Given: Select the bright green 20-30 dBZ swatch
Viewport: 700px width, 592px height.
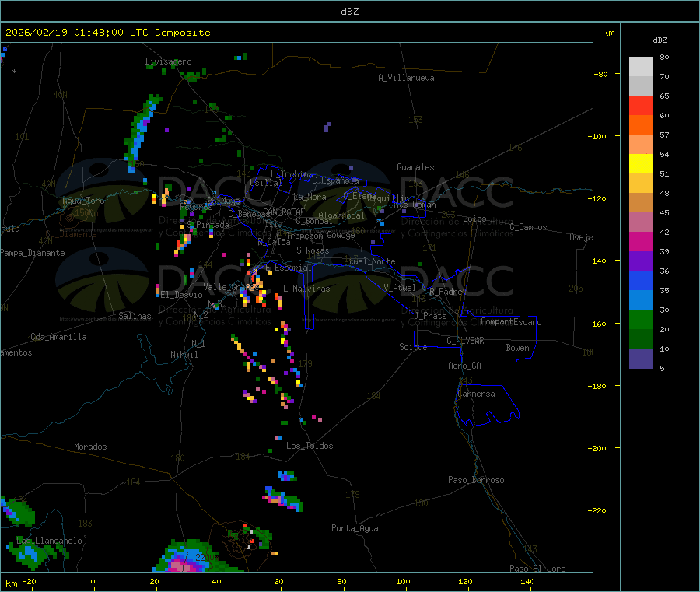Looking at the screenshot, I should click(641, 319).
